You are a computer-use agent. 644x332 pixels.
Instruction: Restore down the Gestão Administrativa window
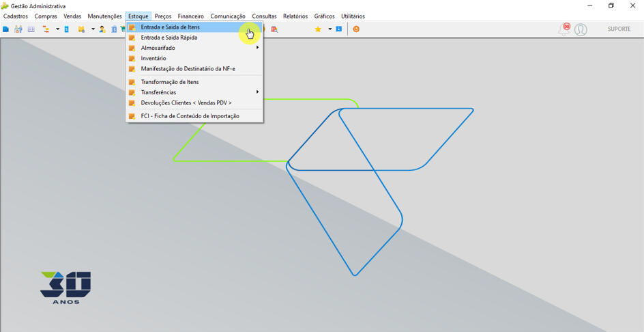[x=611, y=5]
